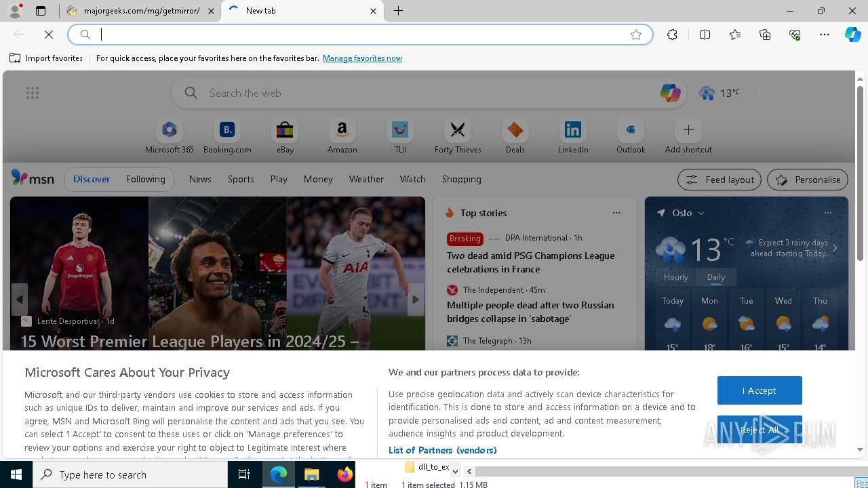Screen dimensions: 868x488
Task: Expand the Oslo location dropdown
Action: pyautogui.click(x=701, y=213)
